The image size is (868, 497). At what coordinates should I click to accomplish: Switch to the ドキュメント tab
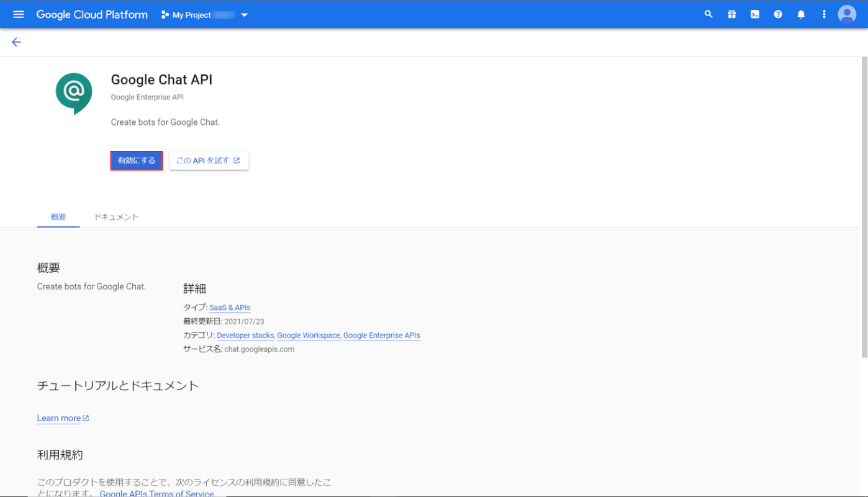[117, 217]
